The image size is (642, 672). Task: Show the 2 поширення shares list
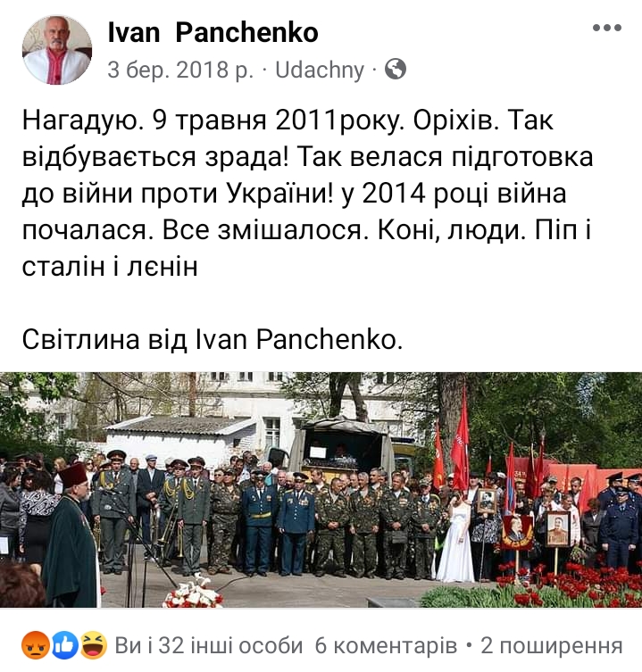pos(552,645)
